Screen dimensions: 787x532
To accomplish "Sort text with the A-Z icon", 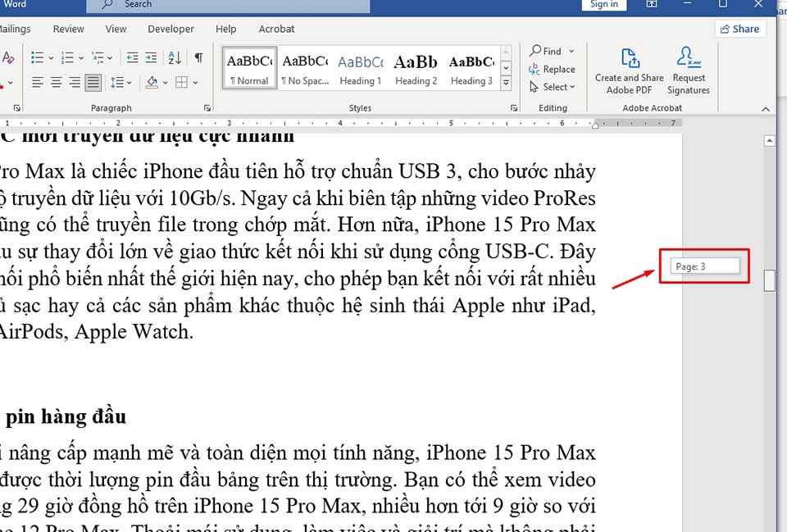I will (175, 57).
